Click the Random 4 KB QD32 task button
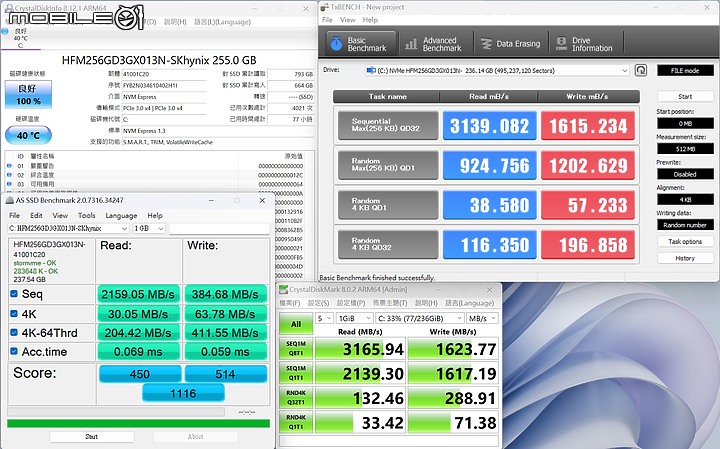 point(388,244)
